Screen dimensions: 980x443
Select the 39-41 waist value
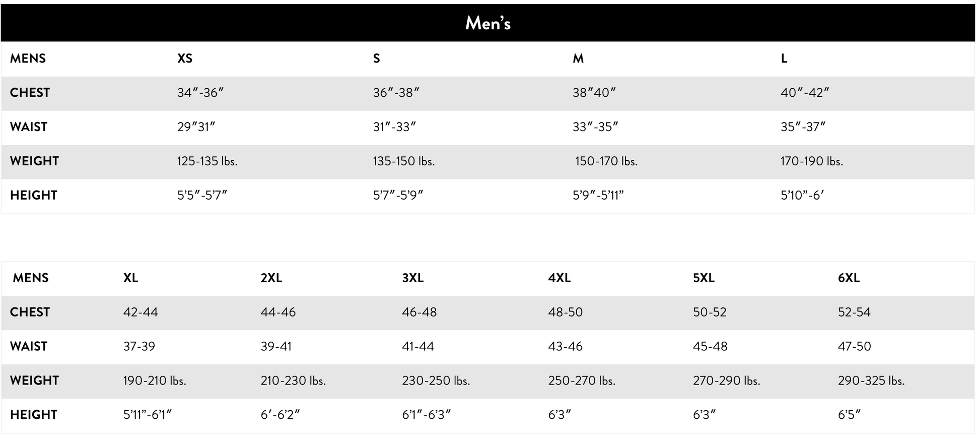[x=276, y=346]
